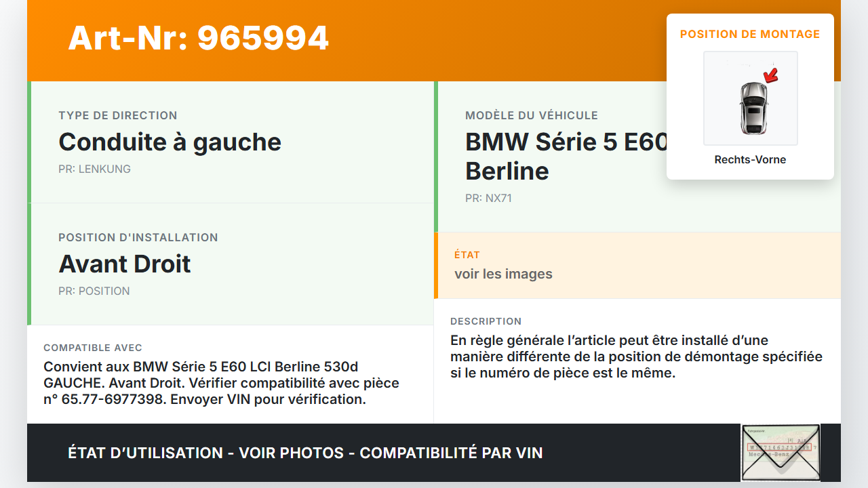Click the POSITION D'INSTALLATION label
This screenshot has height=488, width=868.
point(138,237)
